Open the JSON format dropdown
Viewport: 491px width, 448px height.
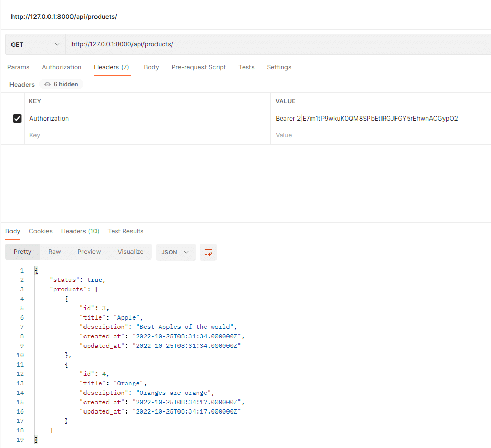175,252
